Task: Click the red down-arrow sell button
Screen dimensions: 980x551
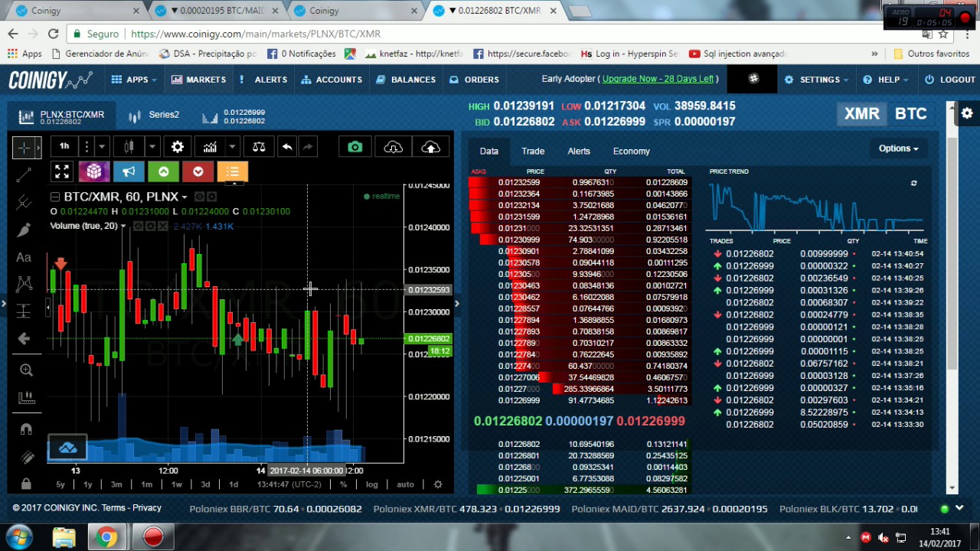Action: [198, 171]
